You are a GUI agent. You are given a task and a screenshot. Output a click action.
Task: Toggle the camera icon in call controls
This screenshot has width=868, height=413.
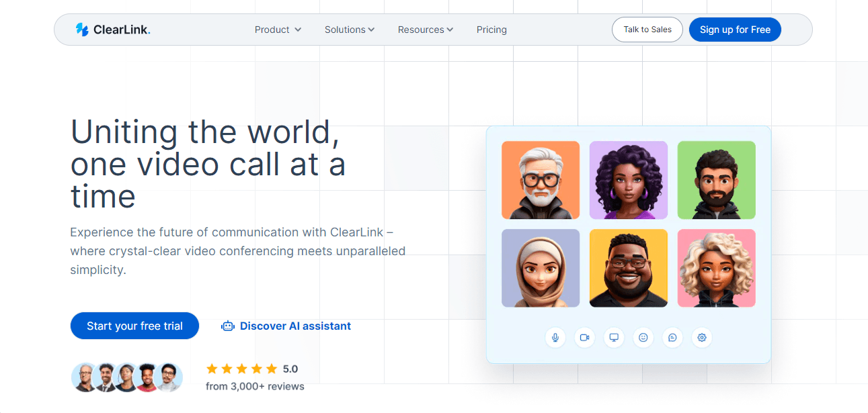[x=584, y=338]
